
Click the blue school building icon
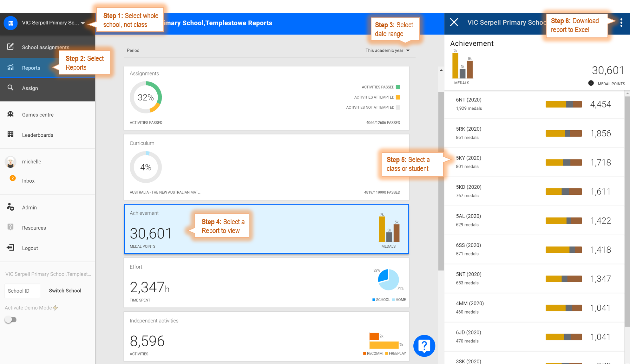(10, 23)
